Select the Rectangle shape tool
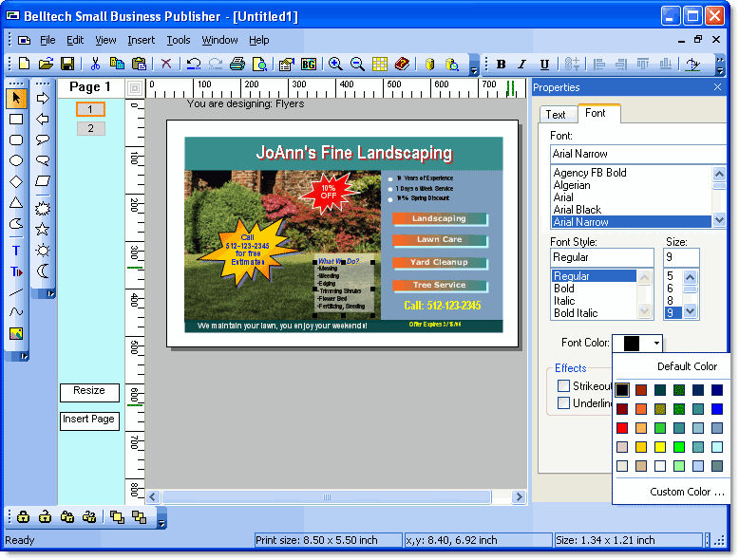The width and height of the screenshot is (739, 560). pos(16,120)
